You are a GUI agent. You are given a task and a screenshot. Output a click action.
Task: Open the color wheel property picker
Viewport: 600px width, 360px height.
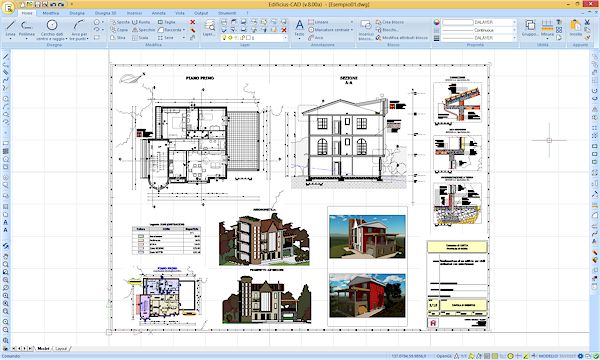pyautogui.click(x=437, y=22)
